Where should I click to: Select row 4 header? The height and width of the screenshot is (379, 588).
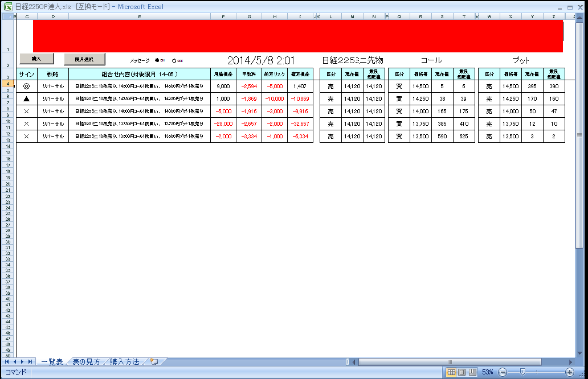(7, 84)
